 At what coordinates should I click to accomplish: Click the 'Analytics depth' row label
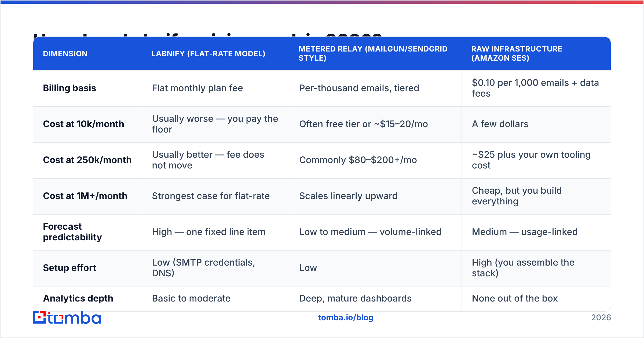coord(78,298)
